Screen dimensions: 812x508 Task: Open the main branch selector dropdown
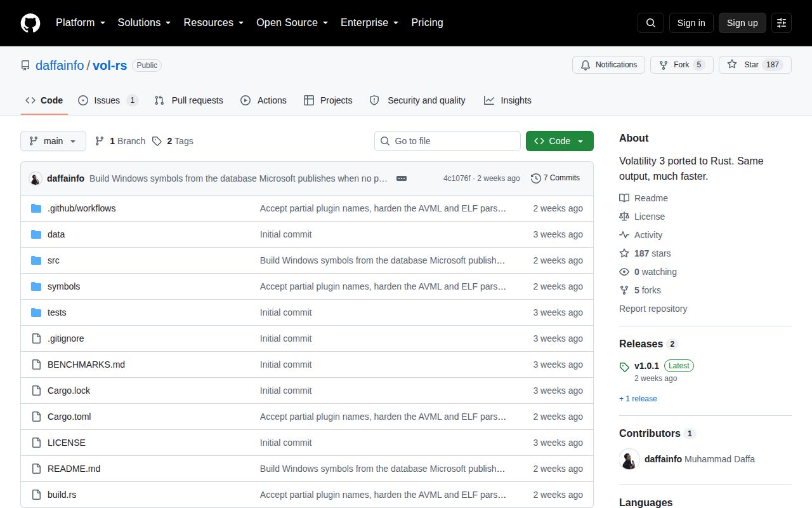[x=53, y=141]
